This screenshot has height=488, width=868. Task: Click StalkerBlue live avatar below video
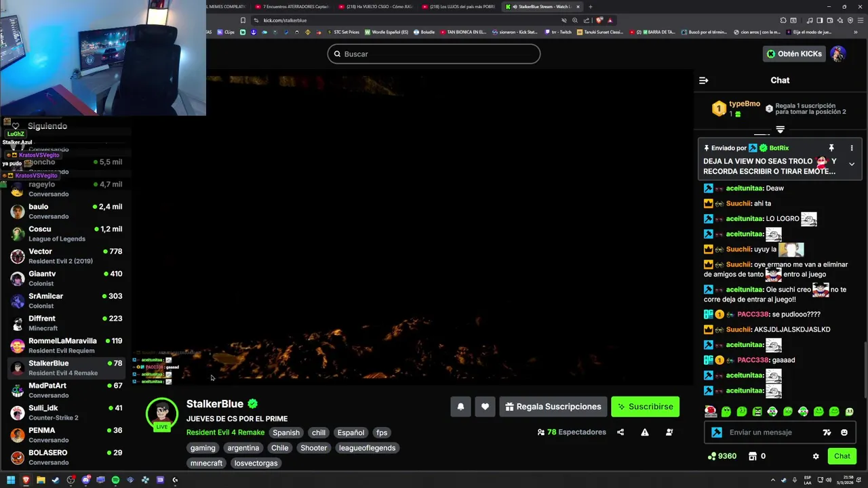(161, 413)
